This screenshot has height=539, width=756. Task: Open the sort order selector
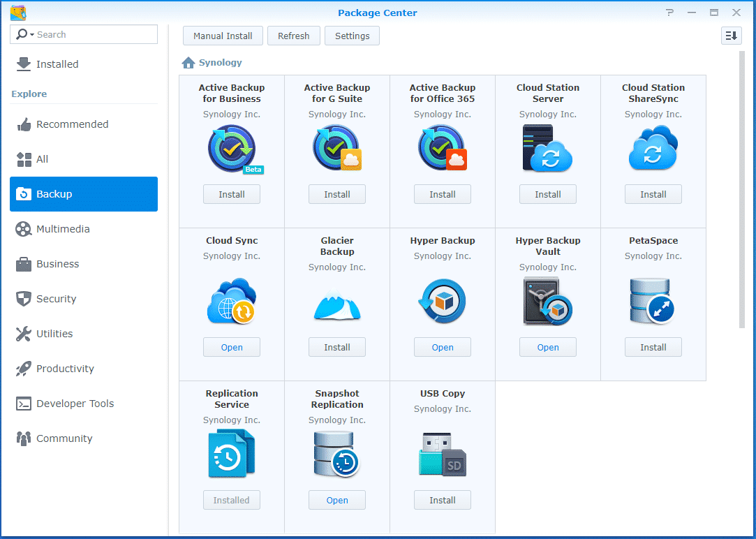pyautogui.click(x=731, y=35)
